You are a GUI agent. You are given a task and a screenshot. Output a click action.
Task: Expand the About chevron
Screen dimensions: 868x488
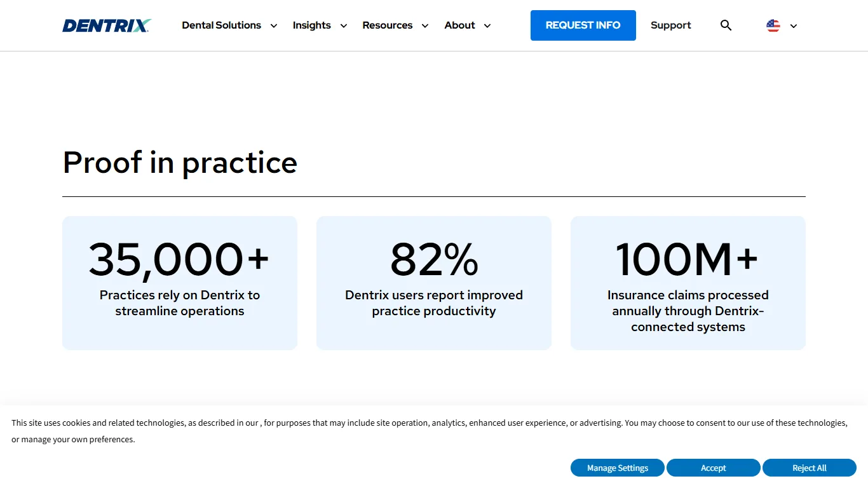(x=487, y=26)
